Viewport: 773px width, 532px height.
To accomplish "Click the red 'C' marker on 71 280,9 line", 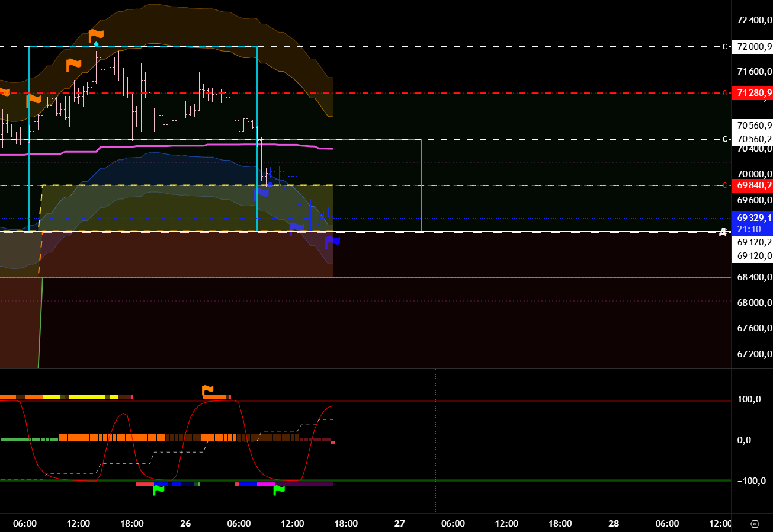I will [724, 93].
